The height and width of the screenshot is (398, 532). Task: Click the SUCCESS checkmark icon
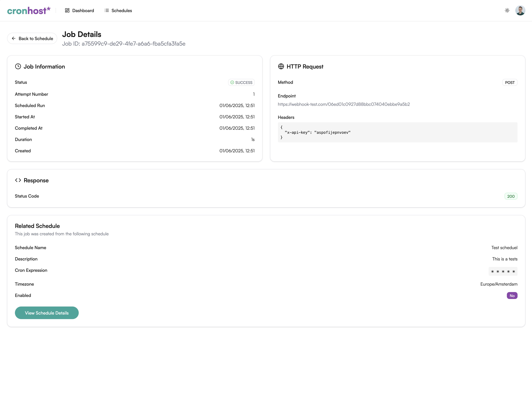[x=232, y=83]
